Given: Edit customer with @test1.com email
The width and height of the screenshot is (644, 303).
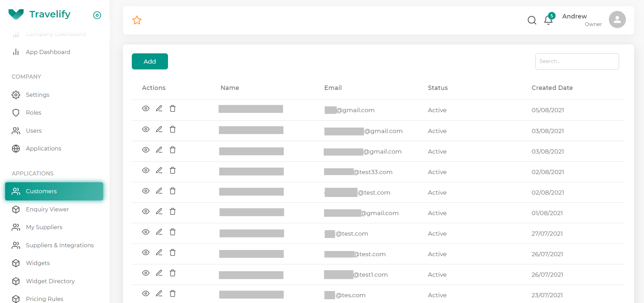Looking at the screenshot, I should (159, 273).
